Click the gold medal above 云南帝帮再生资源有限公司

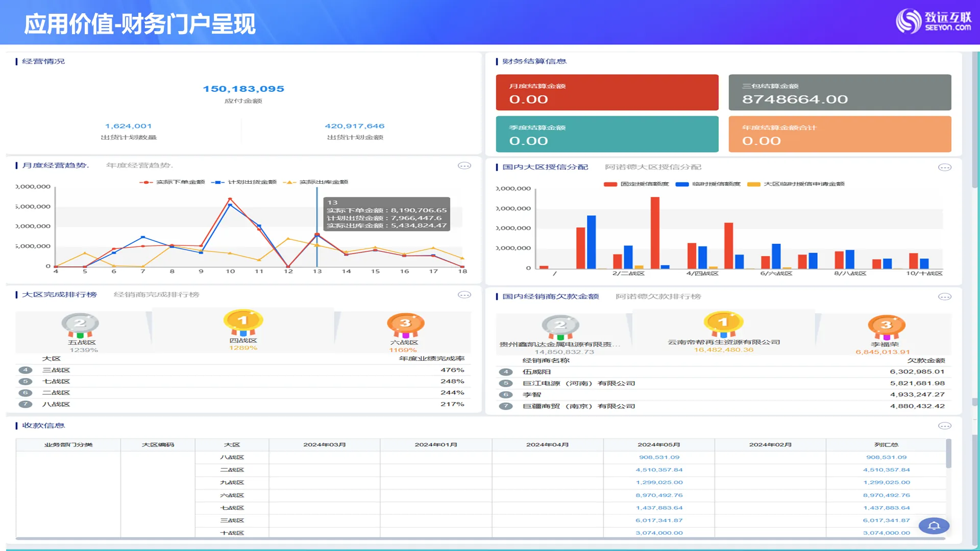click(723, 324)
